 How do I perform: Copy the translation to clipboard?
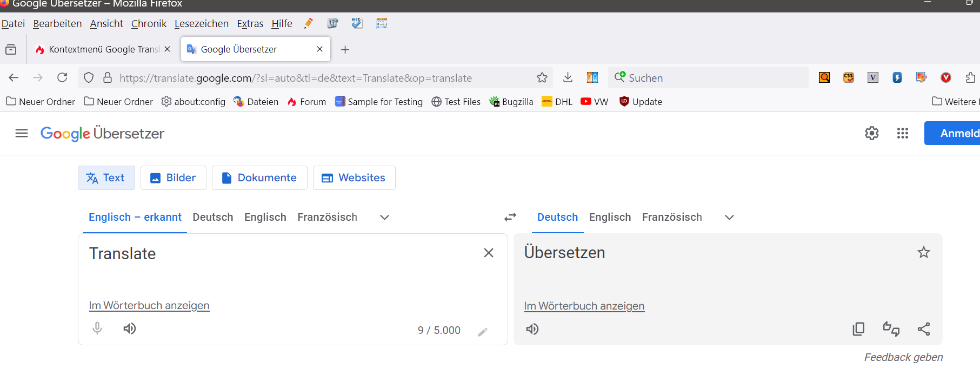coord(858,329)
